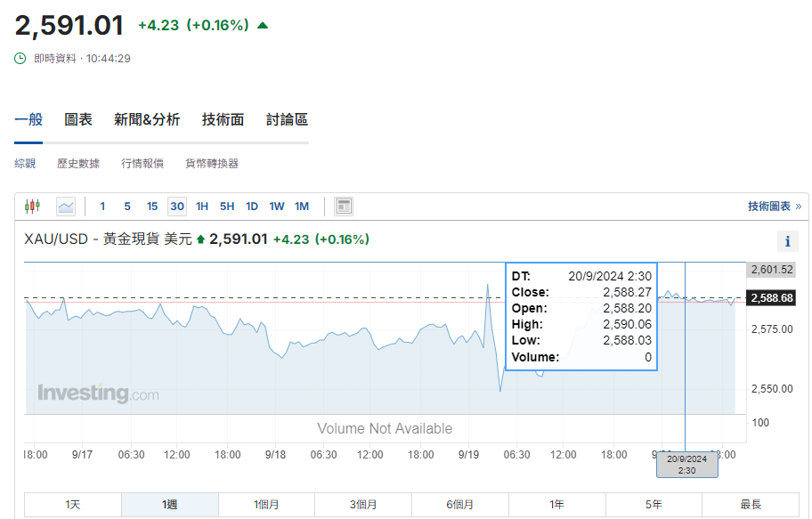Click the green up arrow by price change

coord(263,26)
